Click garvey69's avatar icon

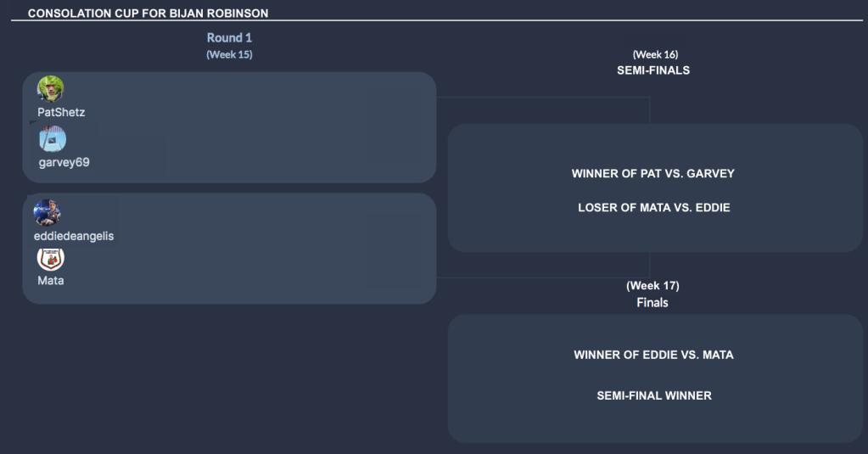click(52, 139)
